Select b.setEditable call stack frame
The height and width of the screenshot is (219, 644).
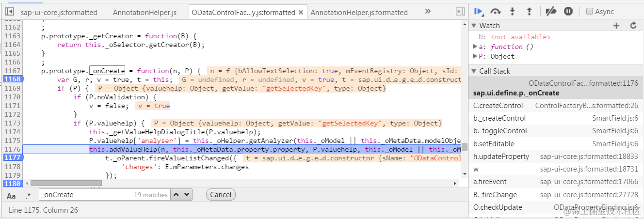tap(556, 144)
